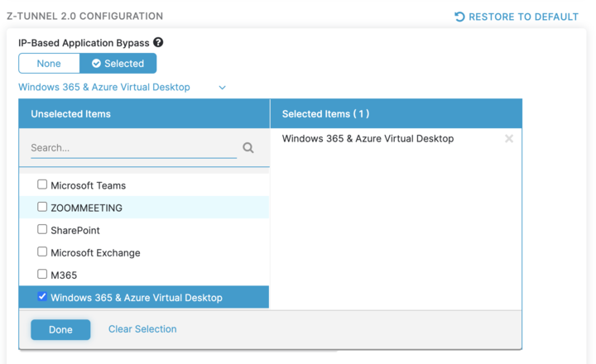
Task: Click the Windows 365 & Azure Virtual Desktop dropdown label
Action: tap(104, 87)
